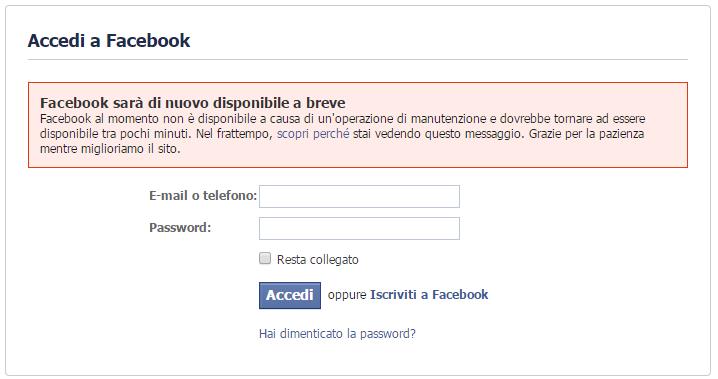718x379 pixels.
Task: Click the Grazie per la pazienza sentence
Action: [x=587, y=134]
